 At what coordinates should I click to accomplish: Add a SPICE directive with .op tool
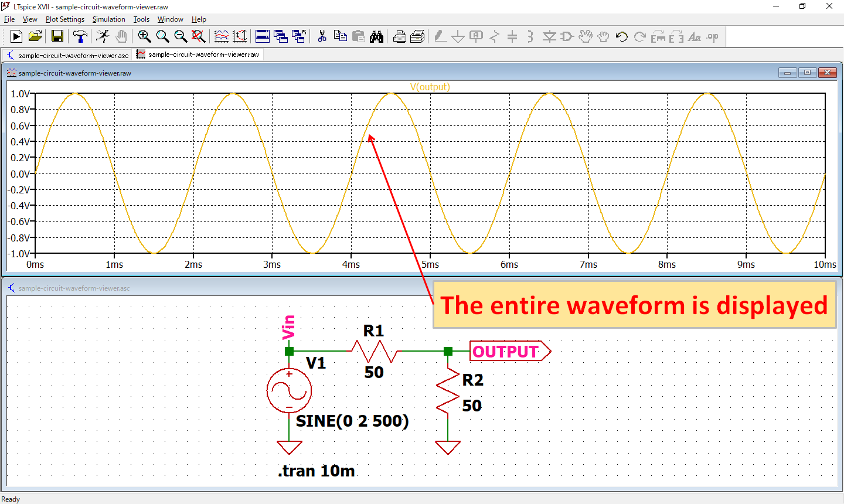pyautogui.click(x=712, y=36)
